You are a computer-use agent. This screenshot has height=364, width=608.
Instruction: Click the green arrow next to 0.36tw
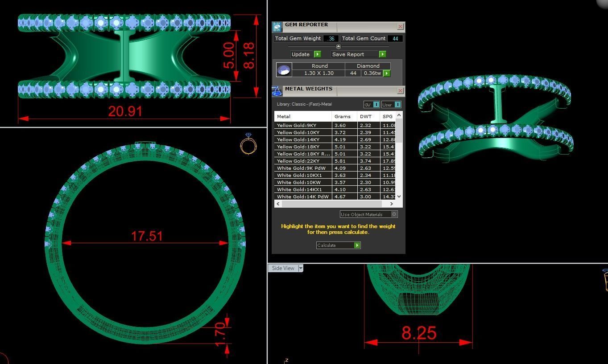pyautogui.click(x=387, y=73)
